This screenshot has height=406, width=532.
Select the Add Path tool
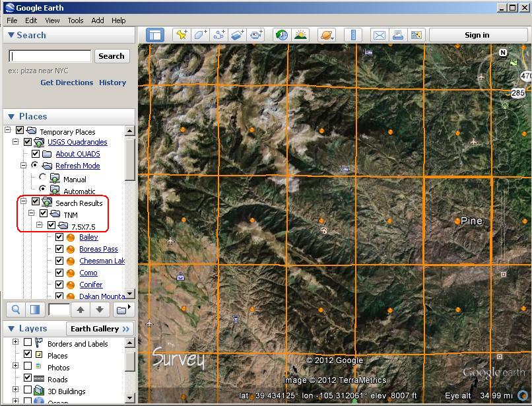tap(218, 34)
